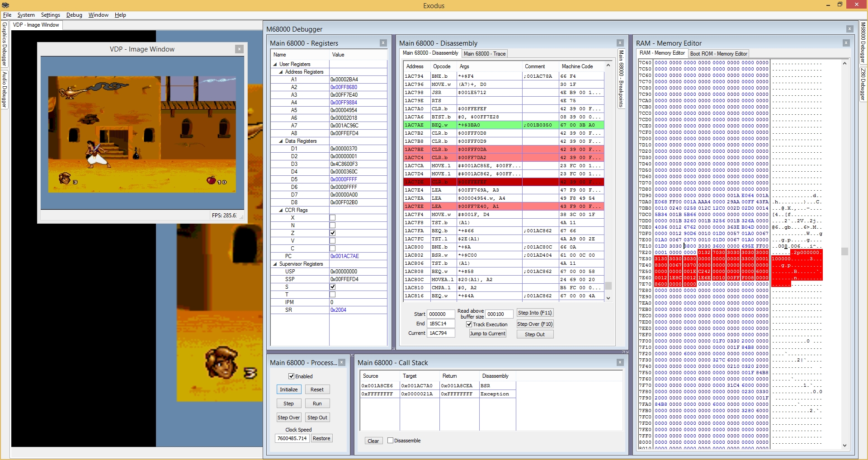Screen dimensions: 868x460
Task: Close the Main 68000 Call Stack panel
Action: click(620, 362)
